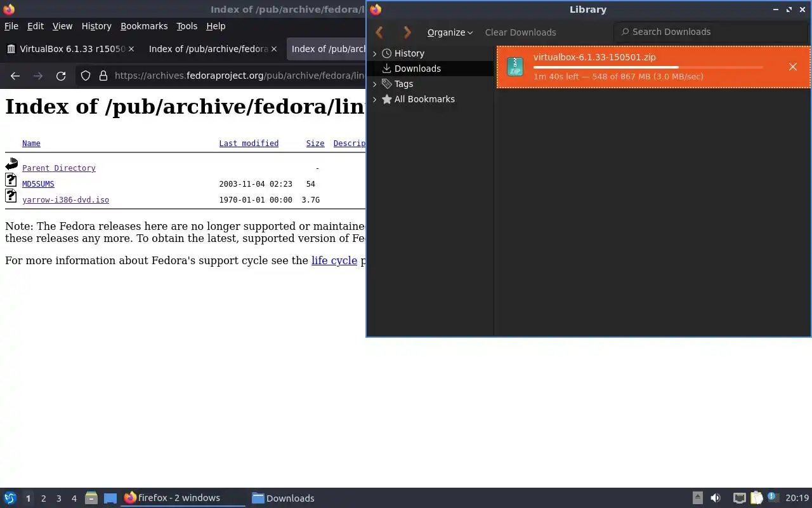
Task: Click the removable media eject tray icon
Action: (x=697, y=498)
